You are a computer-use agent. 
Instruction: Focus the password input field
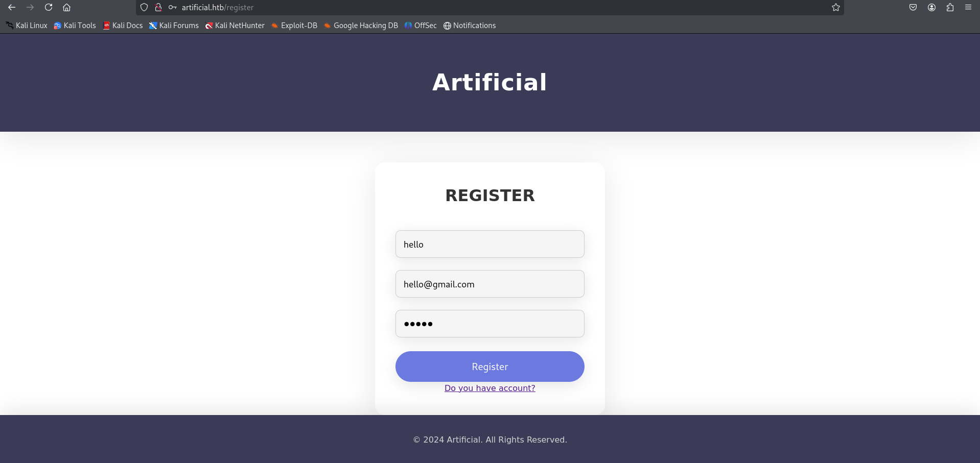point(489,324)
